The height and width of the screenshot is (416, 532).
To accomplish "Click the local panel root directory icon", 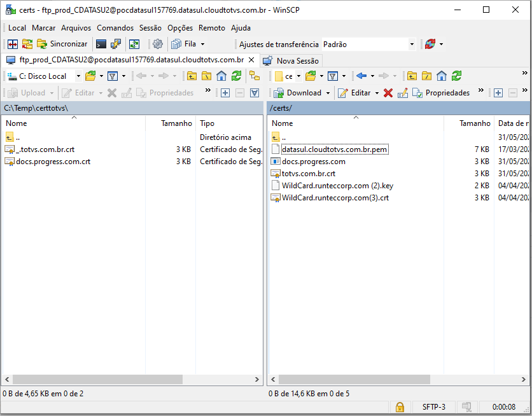I will pyautogui.click(x=206, y=76).
